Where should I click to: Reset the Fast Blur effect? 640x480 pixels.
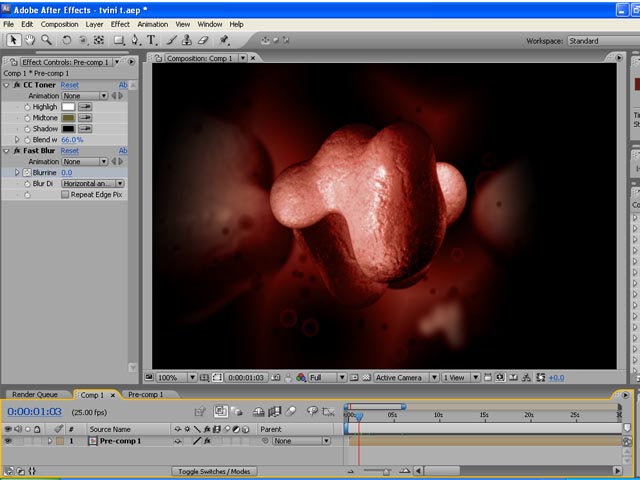pos(69,151)
